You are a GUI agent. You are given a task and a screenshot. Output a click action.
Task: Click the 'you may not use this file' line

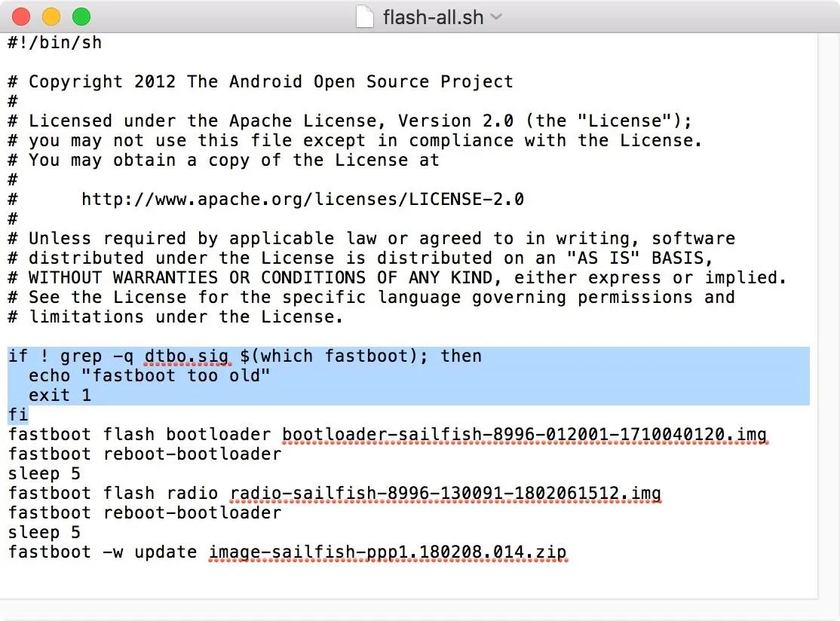pos(354,140)
